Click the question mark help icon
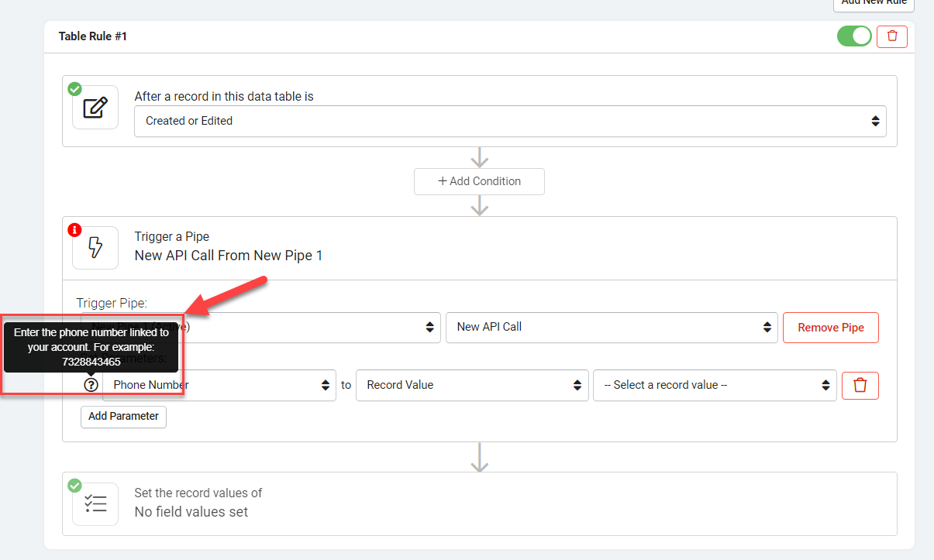Screen dimensions: 934x560 pyautogui.click(x=91, y=385)
